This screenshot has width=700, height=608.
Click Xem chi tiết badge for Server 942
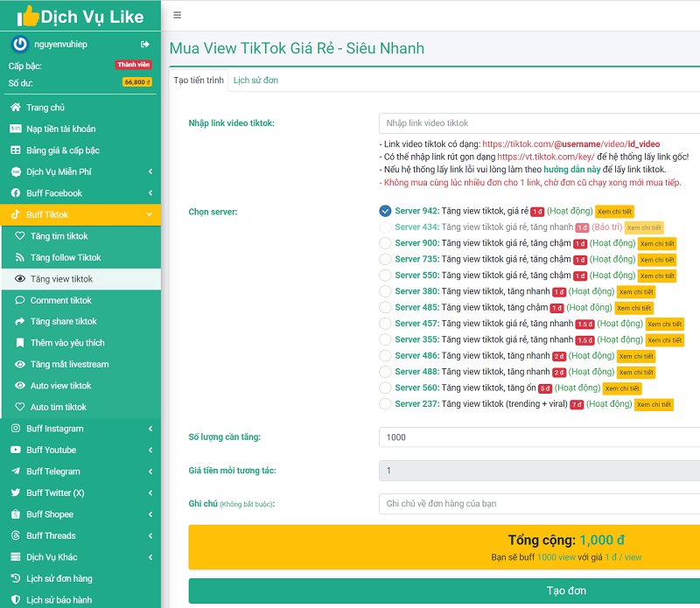(x=614, y=212)
